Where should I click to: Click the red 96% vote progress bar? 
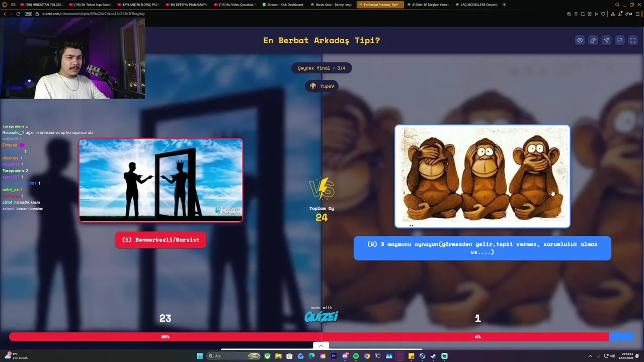pos(308,337)
